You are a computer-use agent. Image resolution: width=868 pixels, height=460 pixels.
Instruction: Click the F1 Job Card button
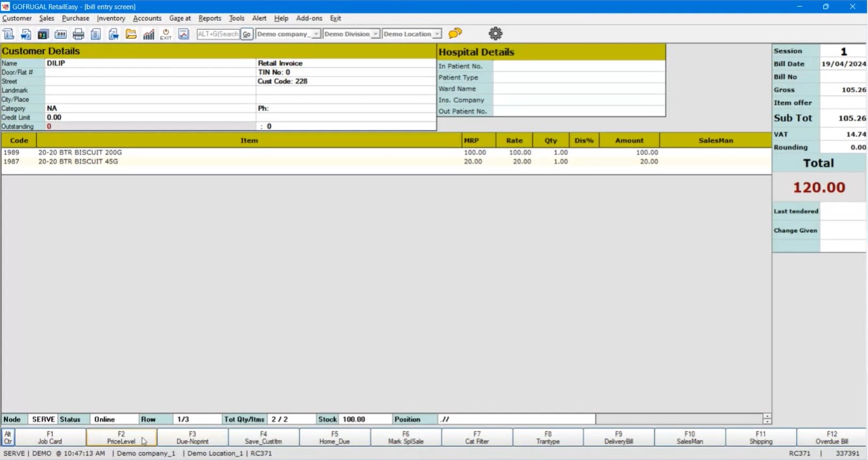tap(50, 437)
